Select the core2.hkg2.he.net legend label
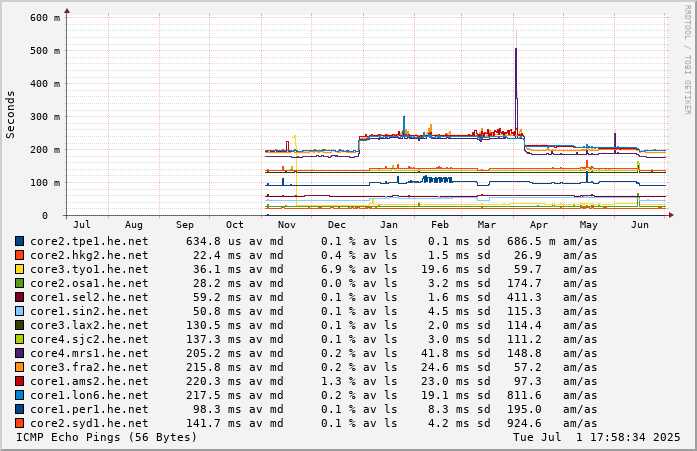Image resolution: width=697 pixels, height=451 pixels. point(89,255)
